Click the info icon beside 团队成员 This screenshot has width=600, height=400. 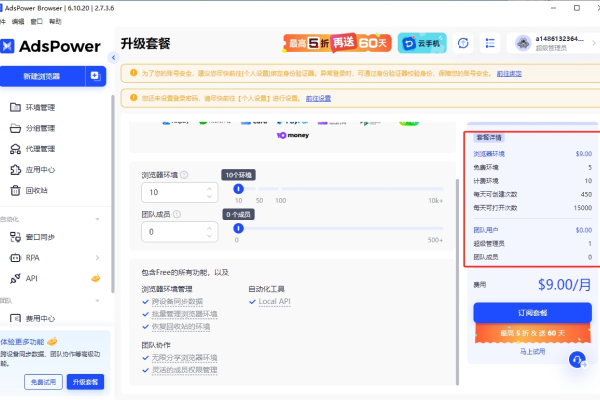(x=177, y=214)
